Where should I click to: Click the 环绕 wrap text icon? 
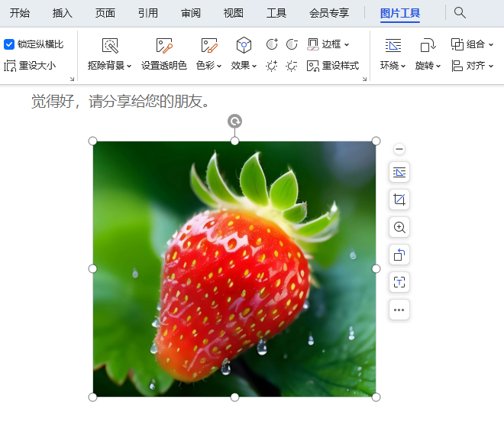(x=393, y=45)
